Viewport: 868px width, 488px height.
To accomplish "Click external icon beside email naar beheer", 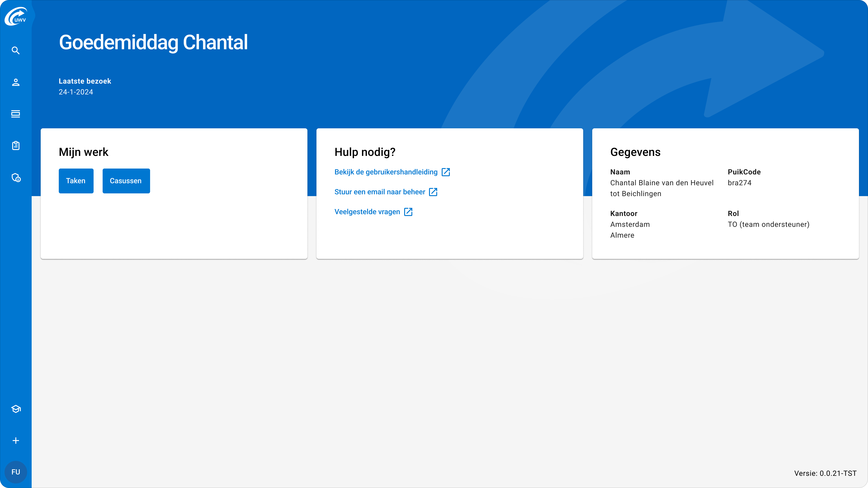I will pos(433,192).
